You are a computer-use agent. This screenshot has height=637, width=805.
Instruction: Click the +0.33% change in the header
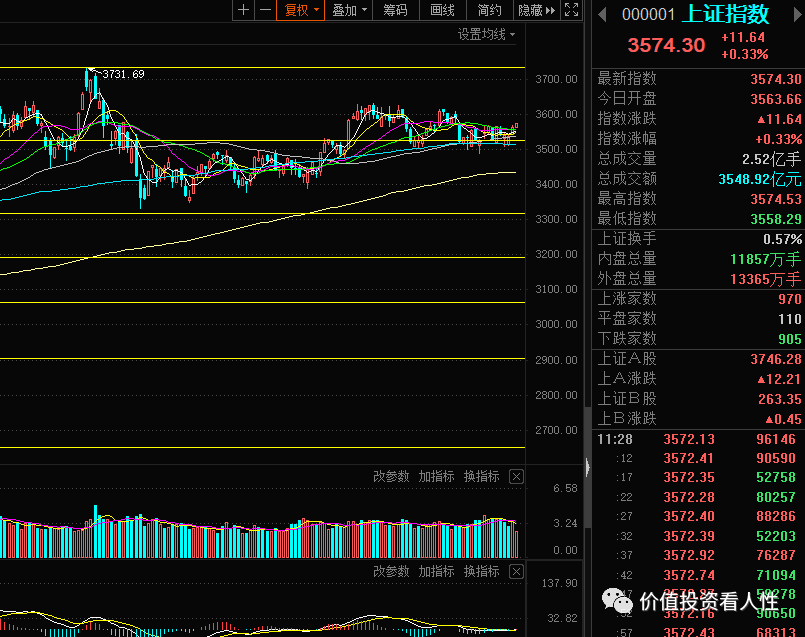point(744,54)
